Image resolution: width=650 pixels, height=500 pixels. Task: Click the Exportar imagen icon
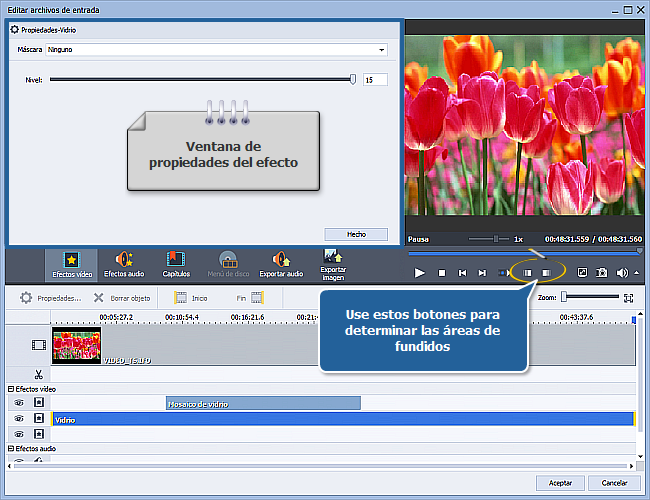click(x=333, y=264)
